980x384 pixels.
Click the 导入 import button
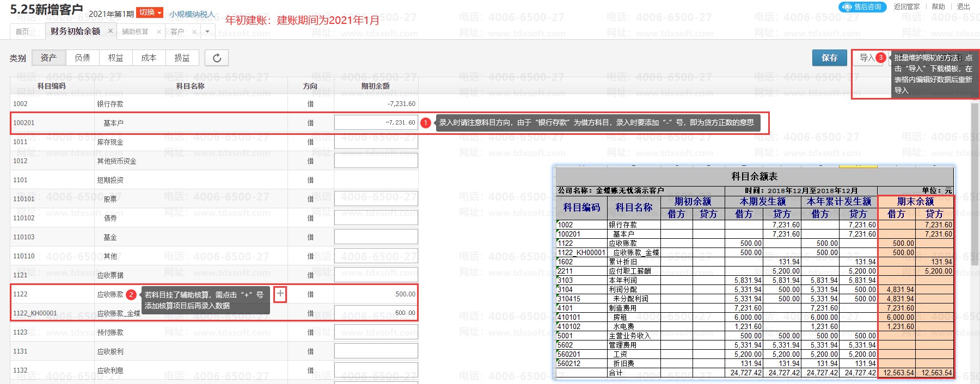[x=867, y=58]
